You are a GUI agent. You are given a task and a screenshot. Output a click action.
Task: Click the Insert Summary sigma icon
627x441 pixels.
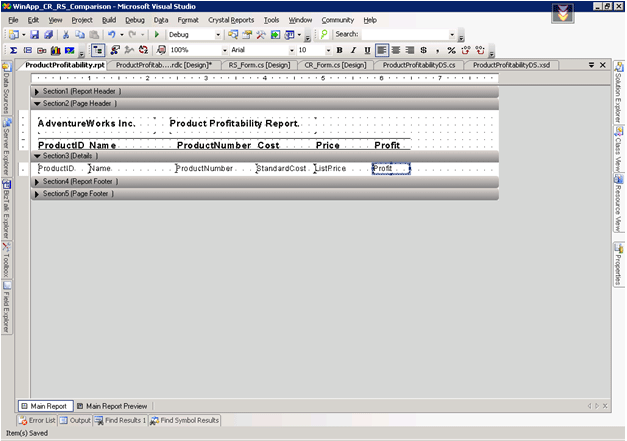coord(13,50)
